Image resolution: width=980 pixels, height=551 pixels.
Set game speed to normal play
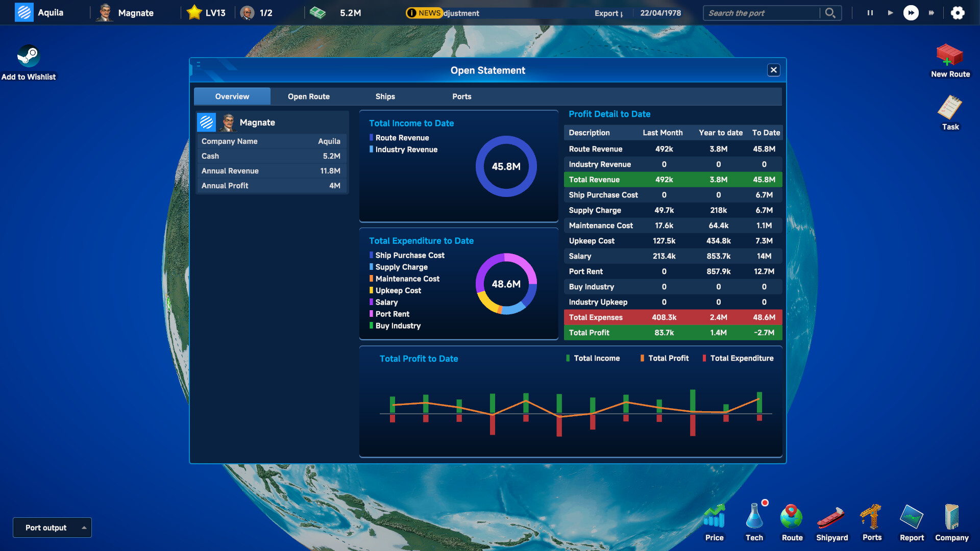point(890,13)
